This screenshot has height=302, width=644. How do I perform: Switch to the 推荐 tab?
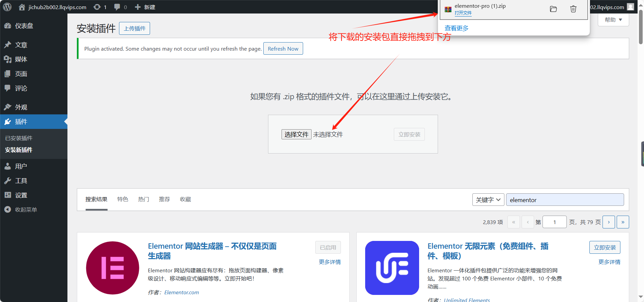165,199
